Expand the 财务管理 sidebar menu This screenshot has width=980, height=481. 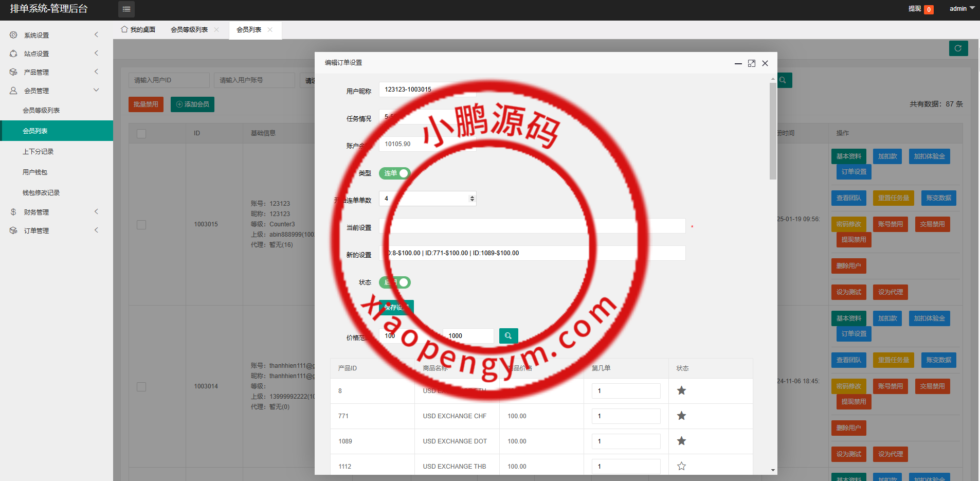coord(57,212)
